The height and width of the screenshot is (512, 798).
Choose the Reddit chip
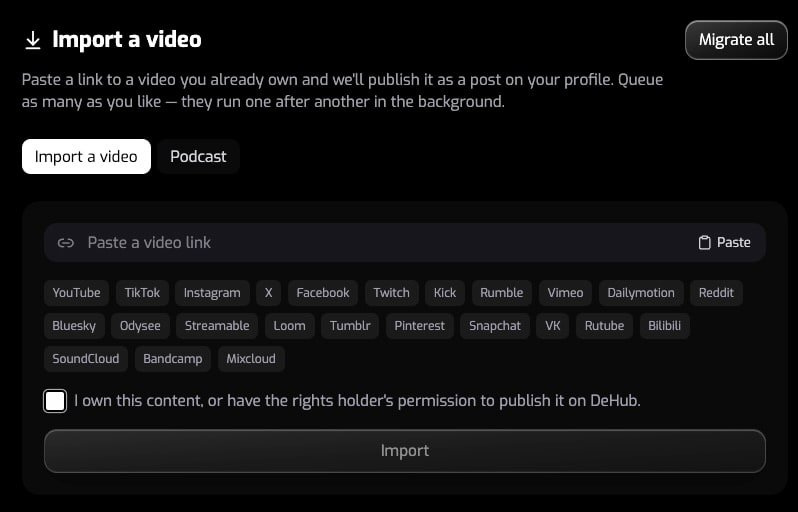pos(716,293)
